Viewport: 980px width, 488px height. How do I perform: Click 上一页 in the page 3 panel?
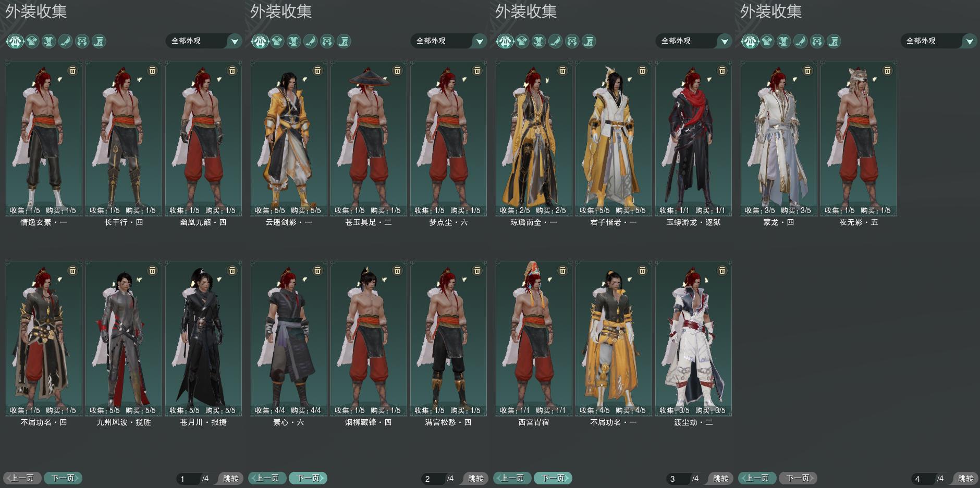[x=512, y=478]
